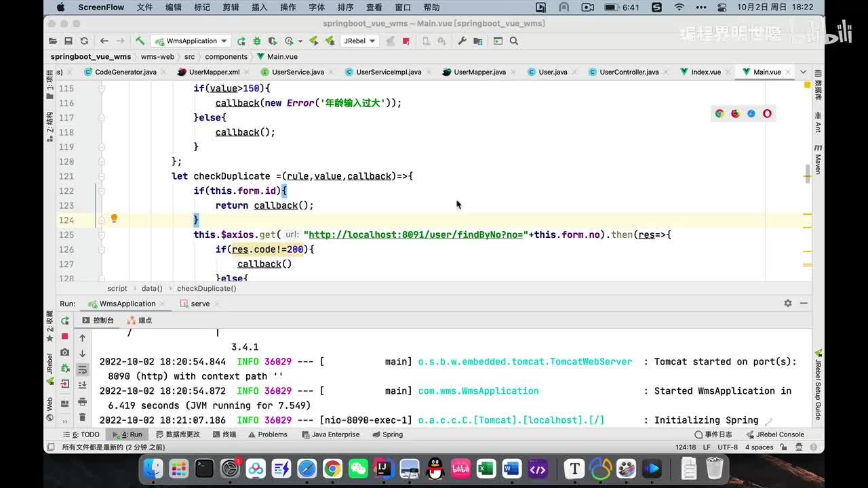Open in Opera browser icon in editor

tap(767, 114)
